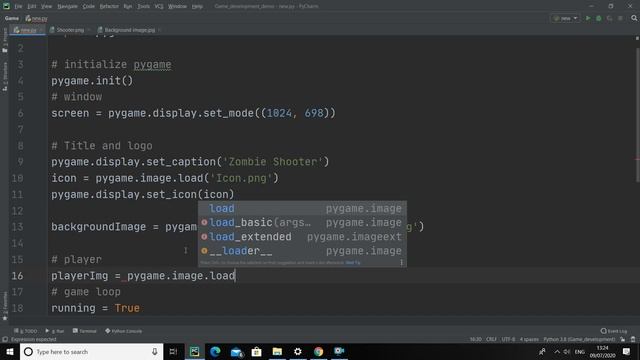Open the VCS menu
Image resolution: width=640 pixels, height=360 pixels.
pyautogui.click(x=159, y=7)
